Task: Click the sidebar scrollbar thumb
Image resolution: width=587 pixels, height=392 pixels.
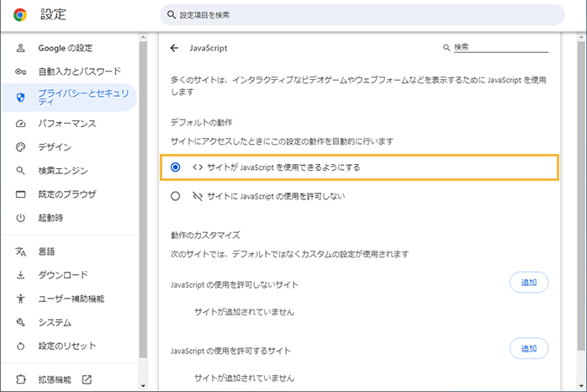Action: [143, 199]
